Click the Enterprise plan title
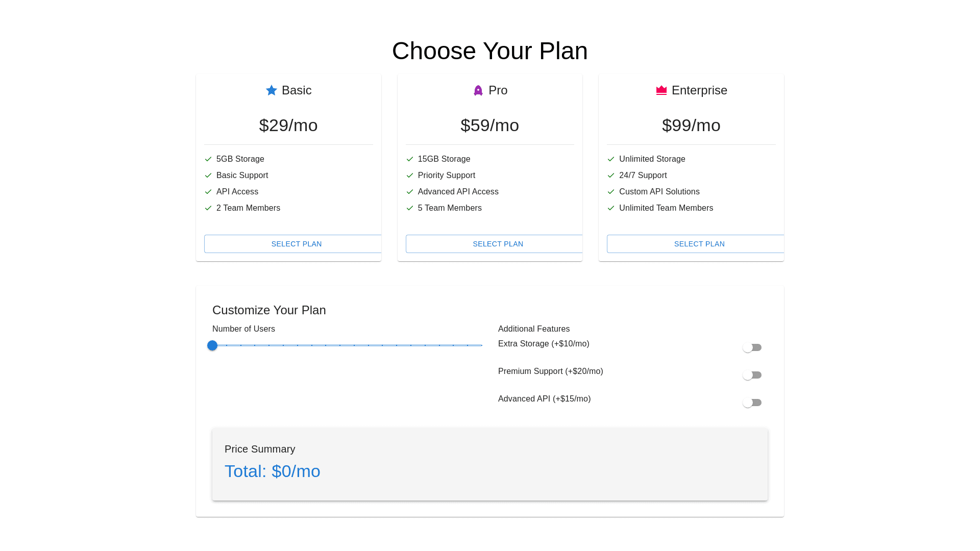The width and height of the screenshot is (980, 551). 699,90
